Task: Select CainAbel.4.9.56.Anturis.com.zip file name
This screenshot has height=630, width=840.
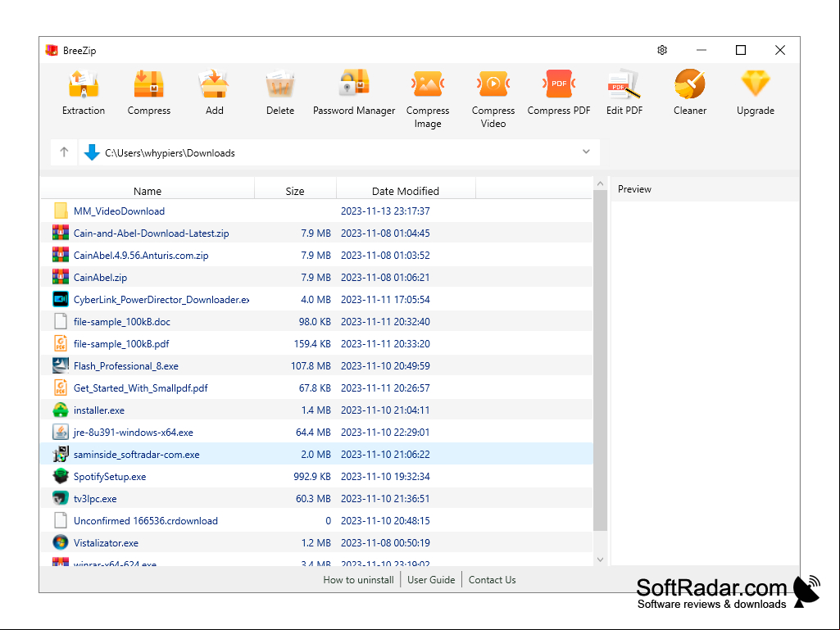Action: tap(141, 255)
